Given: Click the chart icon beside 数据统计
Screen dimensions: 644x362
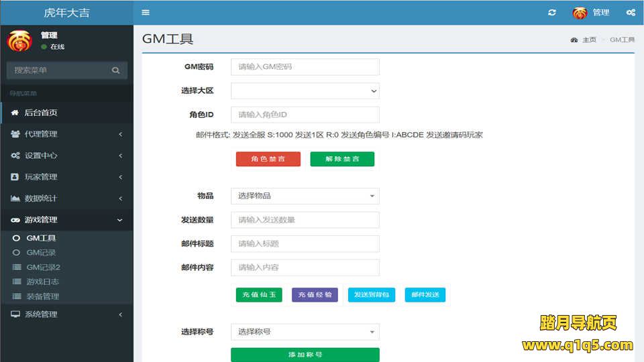Looking at the screenshot, I should (x=15, y=198).
